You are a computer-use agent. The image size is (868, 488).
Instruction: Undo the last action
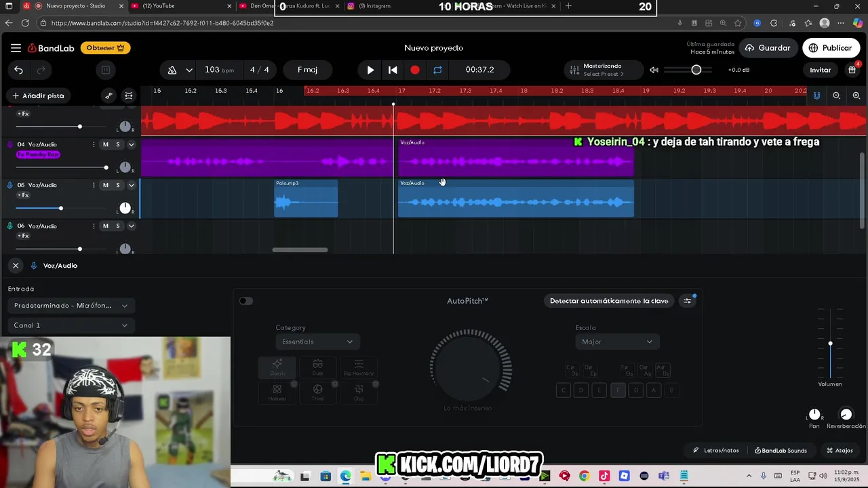click(18, 70)
